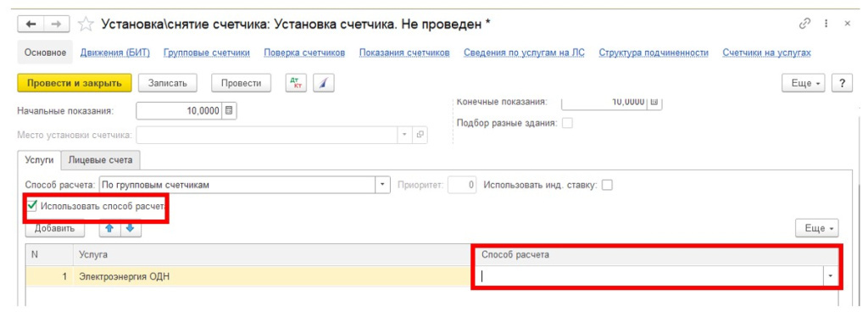This screenshot has height=317, width=868.
Task: Open Показания счетчиков link
Action: click(x=404, y=53)
